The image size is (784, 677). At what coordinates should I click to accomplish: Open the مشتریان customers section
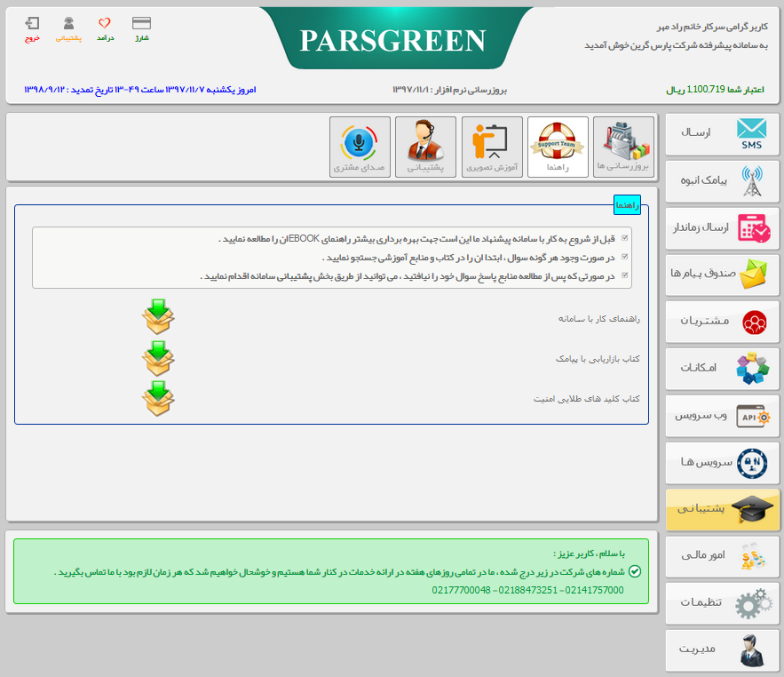tap(722, 322)
